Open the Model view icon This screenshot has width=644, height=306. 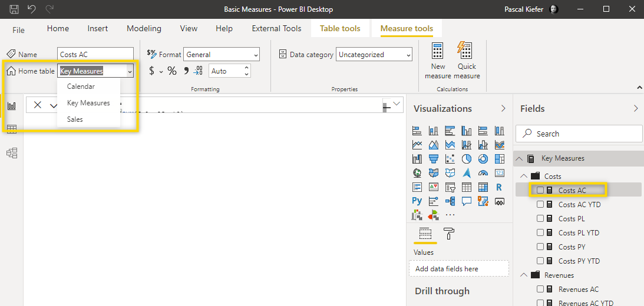(12, 153)
